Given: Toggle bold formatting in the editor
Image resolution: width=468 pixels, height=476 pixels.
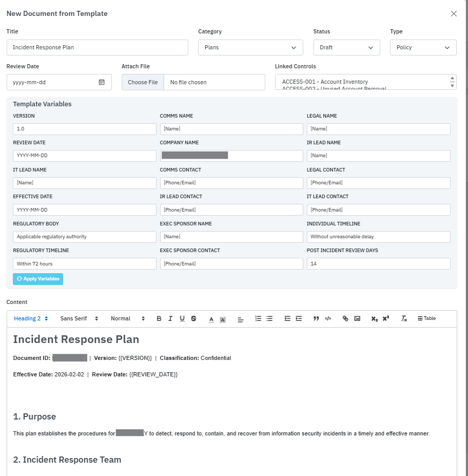Looking at the screenshot, I should 159,319.
